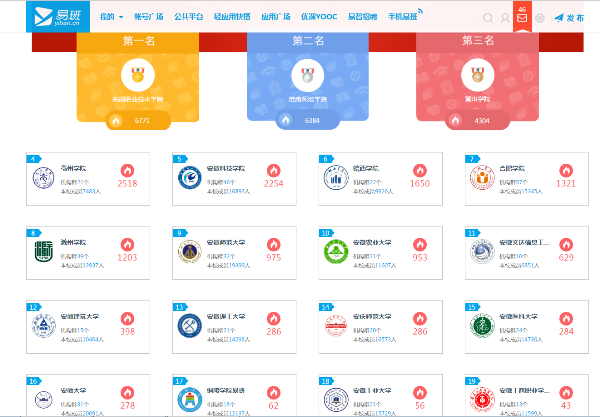Click the school logo on rank 6 card
Screen dimensions: 600x417
click(x=336, y=178)
